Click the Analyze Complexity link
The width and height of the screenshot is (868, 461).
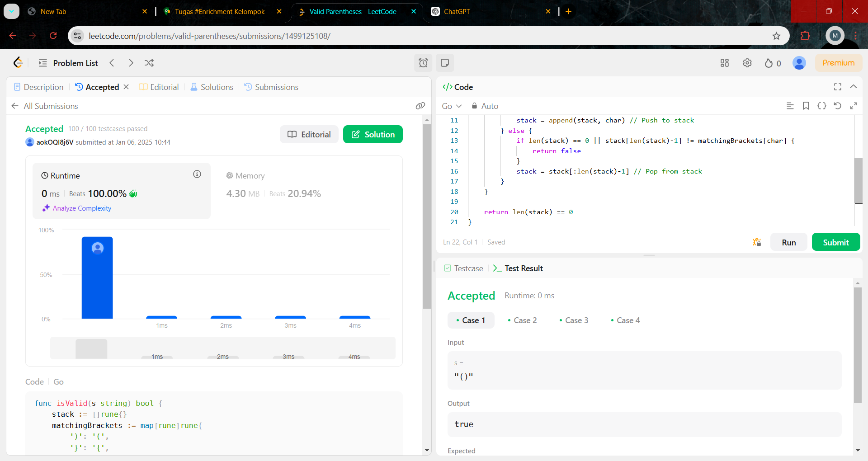pyautogui.click(x=82, y=208)
